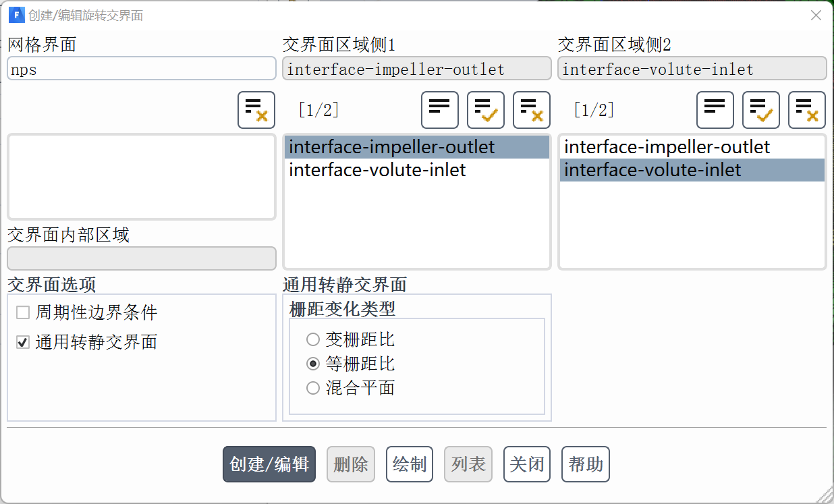Viewport: 834px width, 504px height.
Task: Click the Fluent logo in title bar
Action: 16,15
